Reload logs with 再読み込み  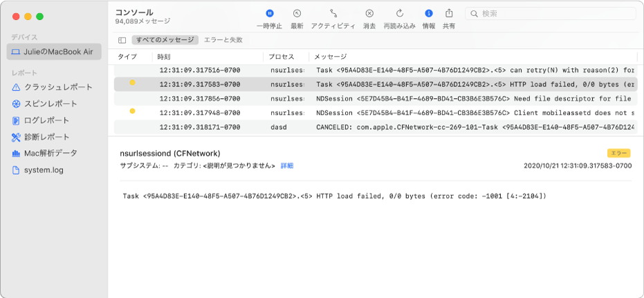[x=400, y=19]
